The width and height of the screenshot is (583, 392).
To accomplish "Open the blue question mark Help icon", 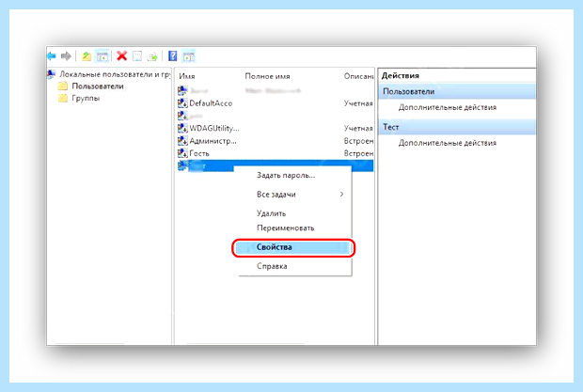I will tap(172, 56).
